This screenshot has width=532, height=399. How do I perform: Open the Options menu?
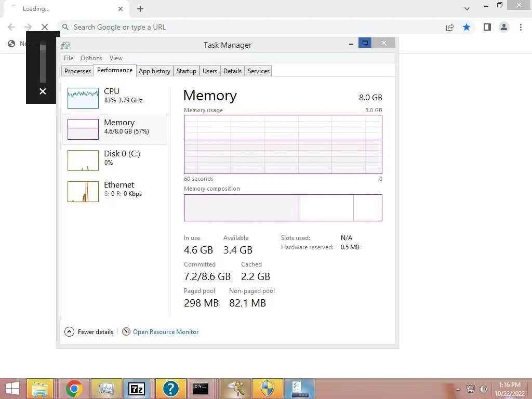click(x=91, y=58)
